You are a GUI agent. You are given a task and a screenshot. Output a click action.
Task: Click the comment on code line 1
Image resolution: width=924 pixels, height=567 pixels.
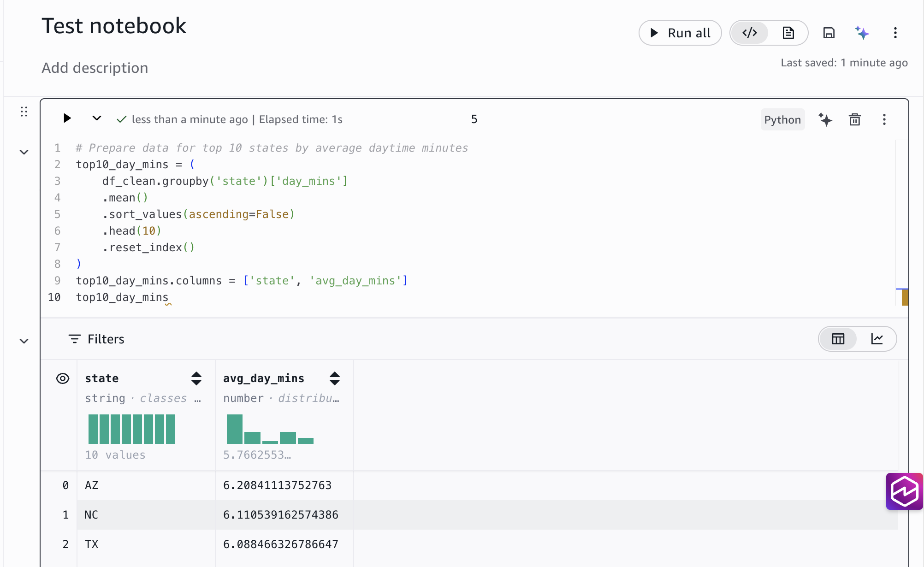[x=272, y=148]
